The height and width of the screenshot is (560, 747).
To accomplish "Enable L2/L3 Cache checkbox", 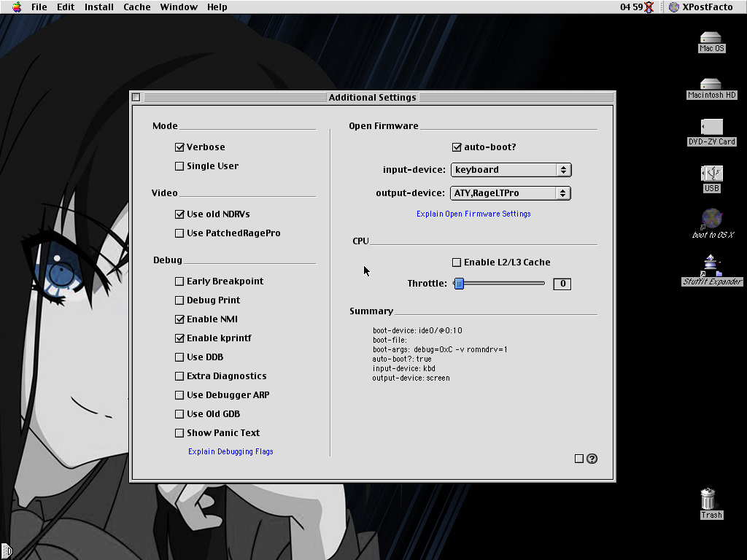I will tap(457, 262).
